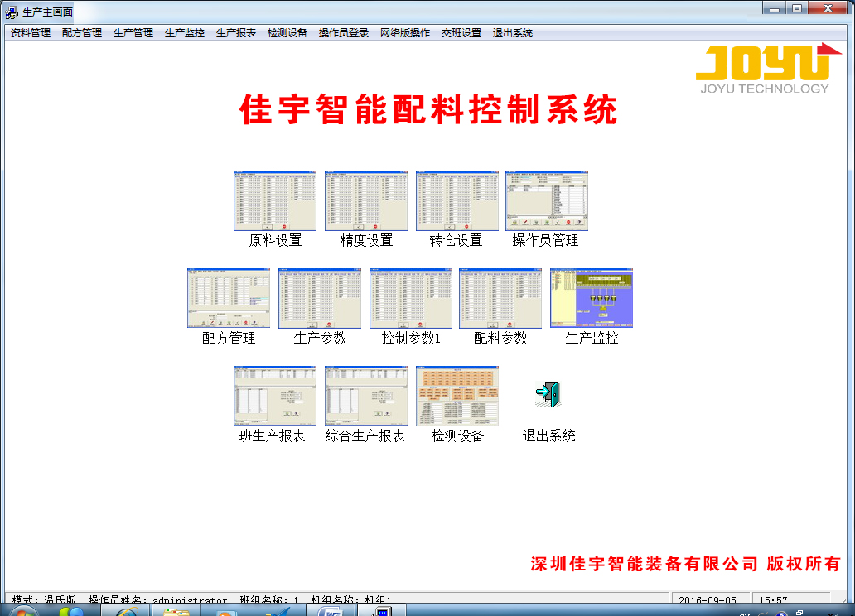Open the 控制参数1 screen thumbnail
Screen dimensions: 855x616
pos(411,298)
